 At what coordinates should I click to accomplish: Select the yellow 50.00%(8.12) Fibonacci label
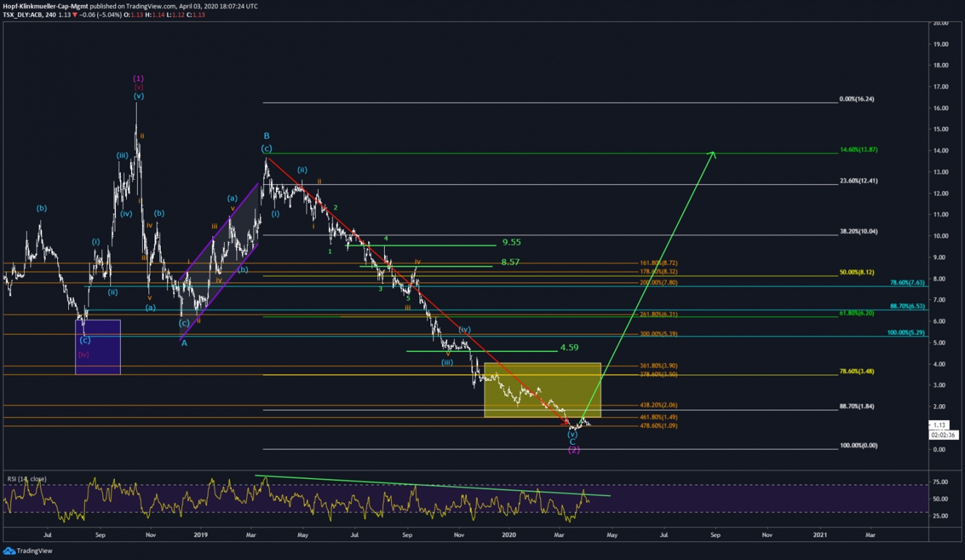pos(856,272)
